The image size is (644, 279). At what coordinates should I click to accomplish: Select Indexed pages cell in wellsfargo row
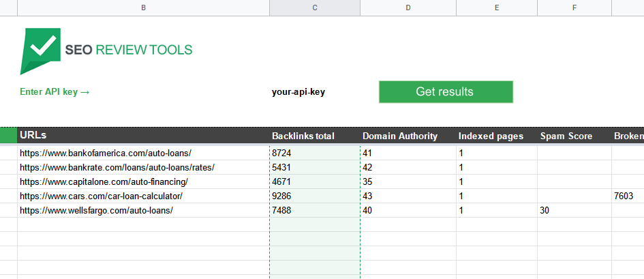click(497, 210)
